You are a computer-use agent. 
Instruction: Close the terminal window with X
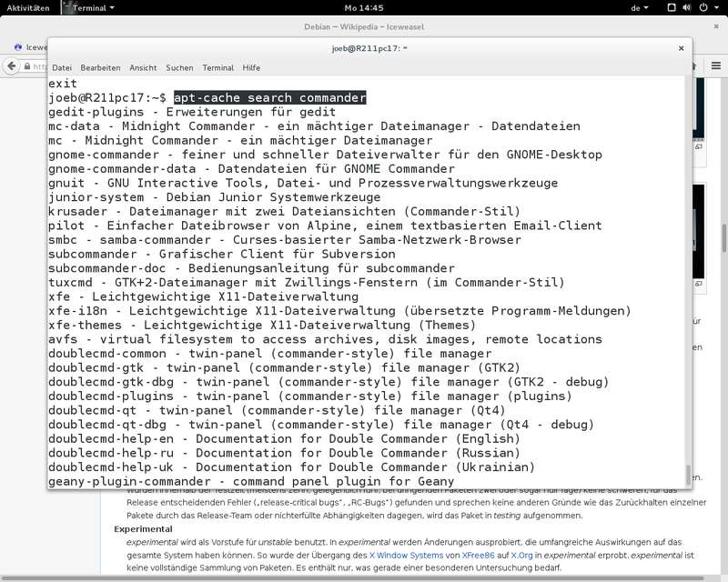(681, 48)
